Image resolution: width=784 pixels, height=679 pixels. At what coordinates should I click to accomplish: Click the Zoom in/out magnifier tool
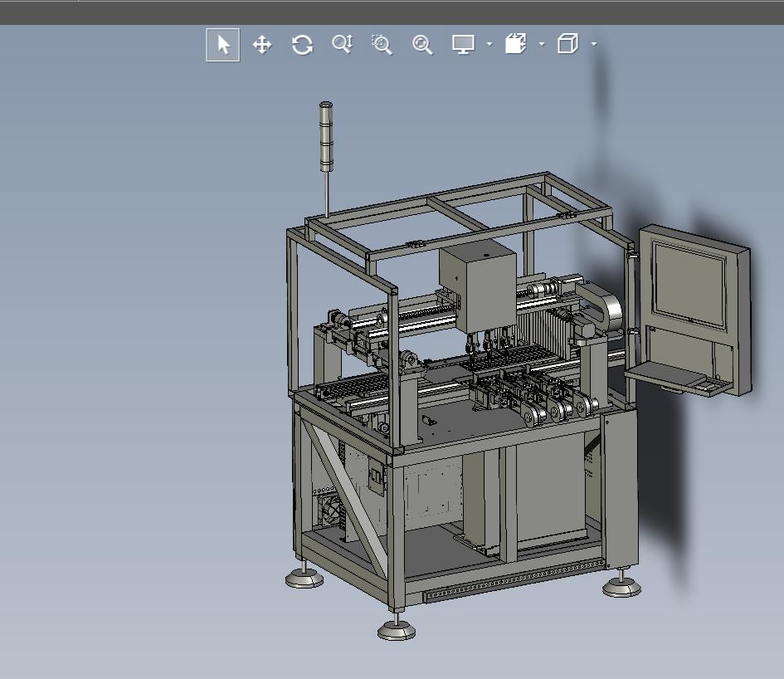pyautogui.click(x=343, y=45)
